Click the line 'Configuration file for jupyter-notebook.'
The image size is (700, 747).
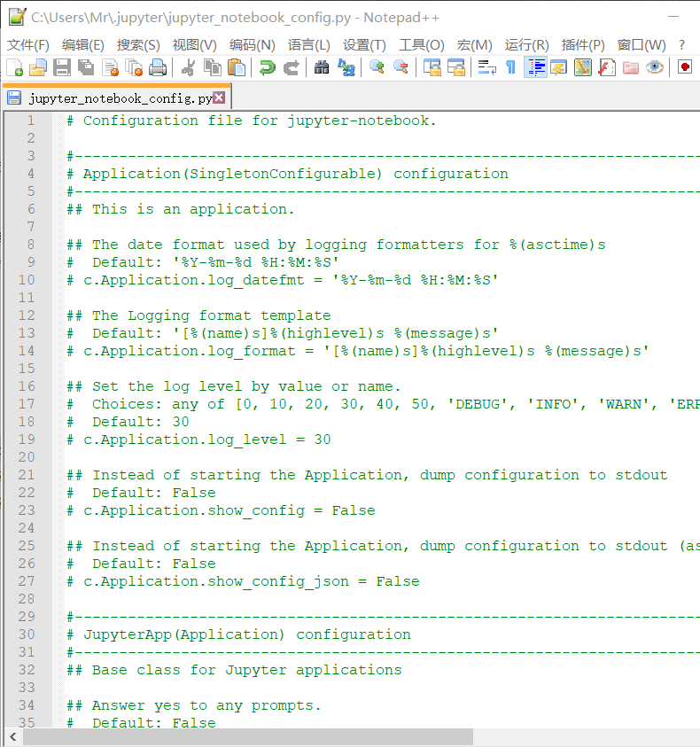[x=260, y=121]
